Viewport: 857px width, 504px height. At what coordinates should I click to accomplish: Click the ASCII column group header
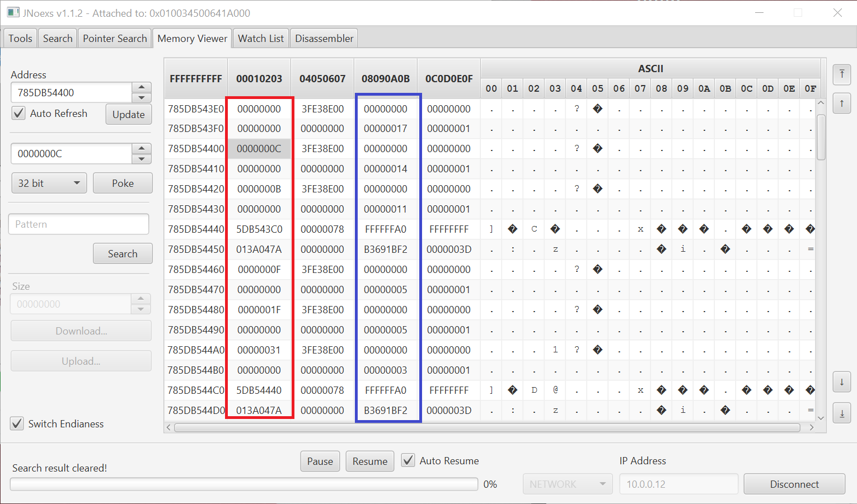[650, 68]
